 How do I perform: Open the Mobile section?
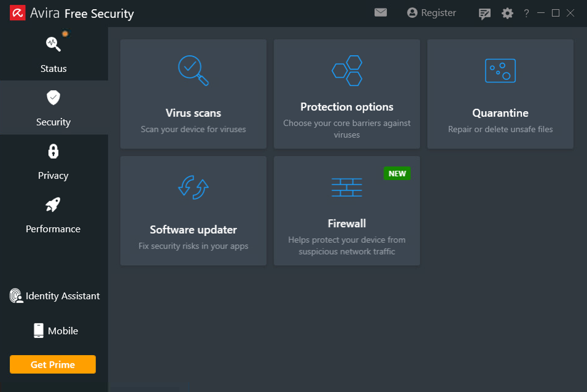[x=54, y=331]
